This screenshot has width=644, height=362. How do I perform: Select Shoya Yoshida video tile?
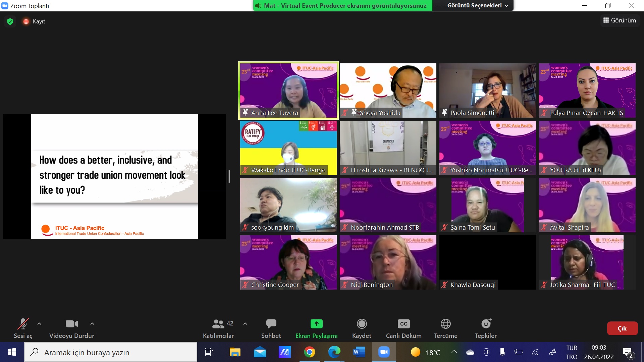[388, 90]
